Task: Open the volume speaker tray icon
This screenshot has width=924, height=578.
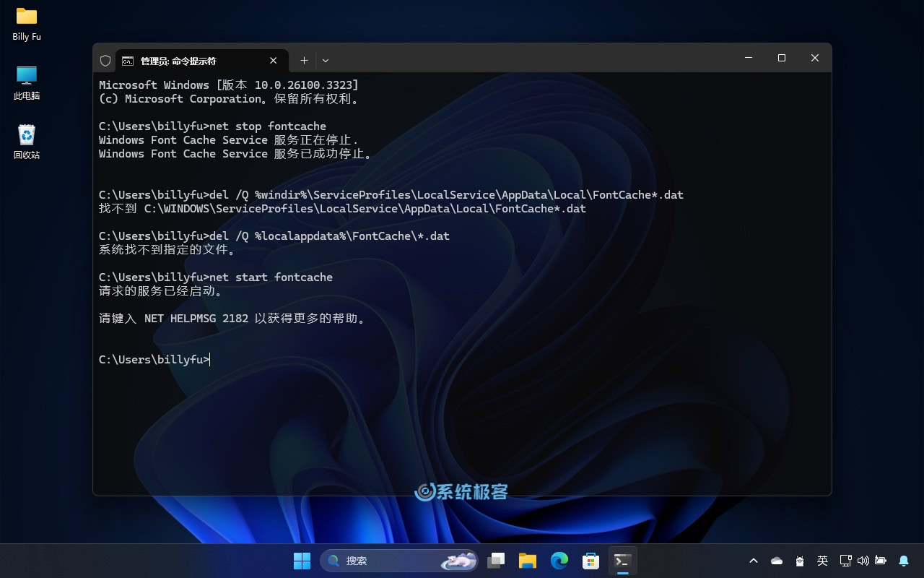Action: tap(863, 561)
